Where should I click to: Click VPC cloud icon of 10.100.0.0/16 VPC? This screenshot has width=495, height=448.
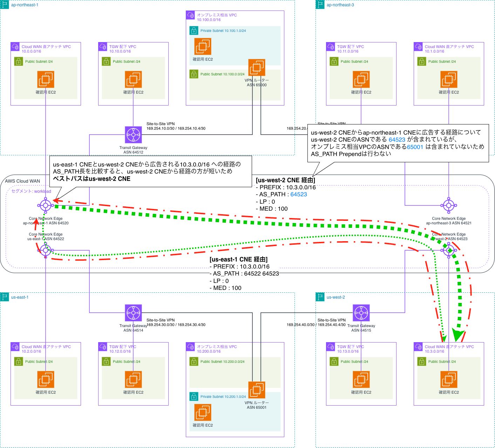coord(190,15)
